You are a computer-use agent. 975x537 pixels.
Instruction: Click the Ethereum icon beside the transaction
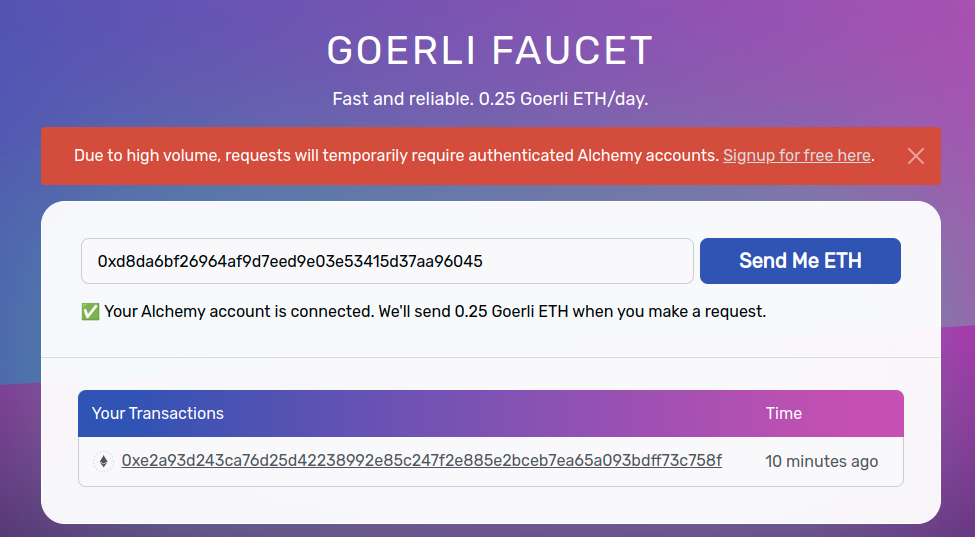[x=103, y=461]
